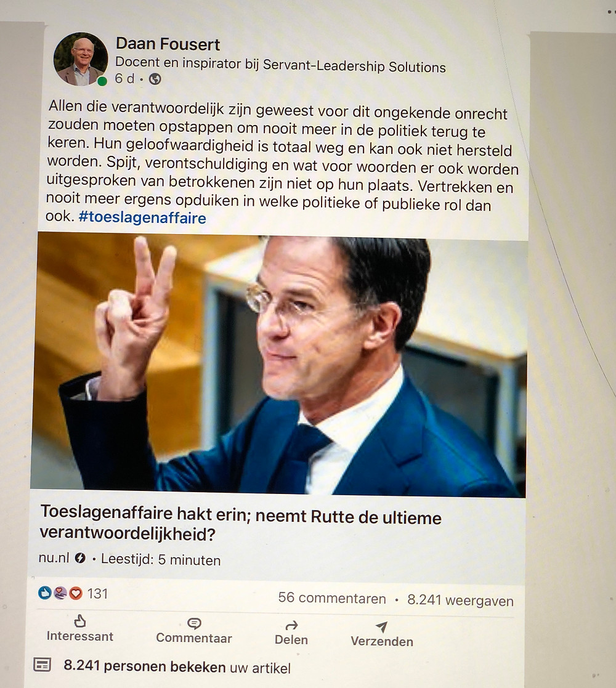Open the list of 131 reactions
The image size is (616, 688).
tap(97, 594)
